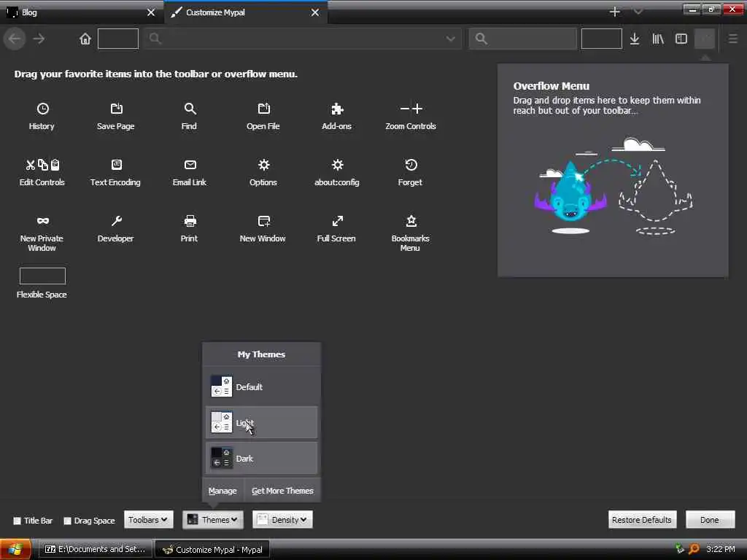The width and height of the screenshot is (747, 560).
Task: Click Customize Mypal taskbar item
Action: [x=212, y=550]
